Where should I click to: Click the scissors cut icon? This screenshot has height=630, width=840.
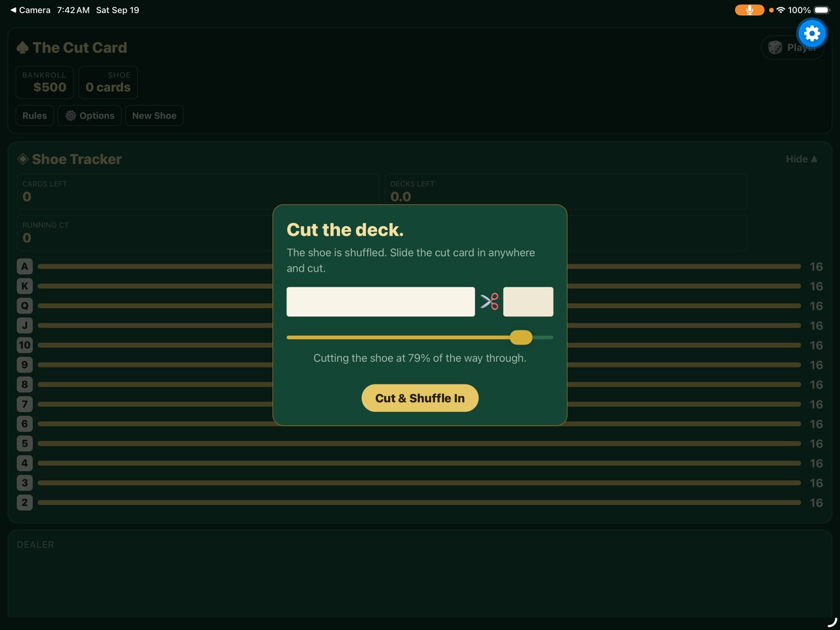[490, 302]
